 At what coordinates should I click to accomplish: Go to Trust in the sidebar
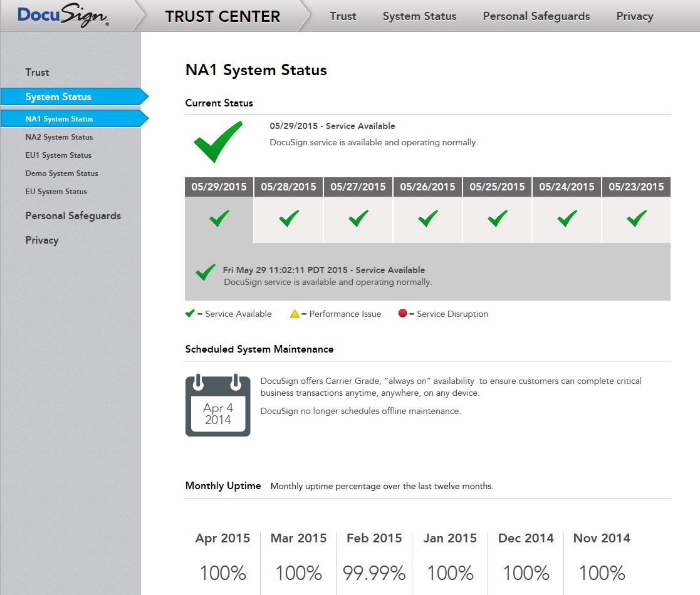(37, 72)
